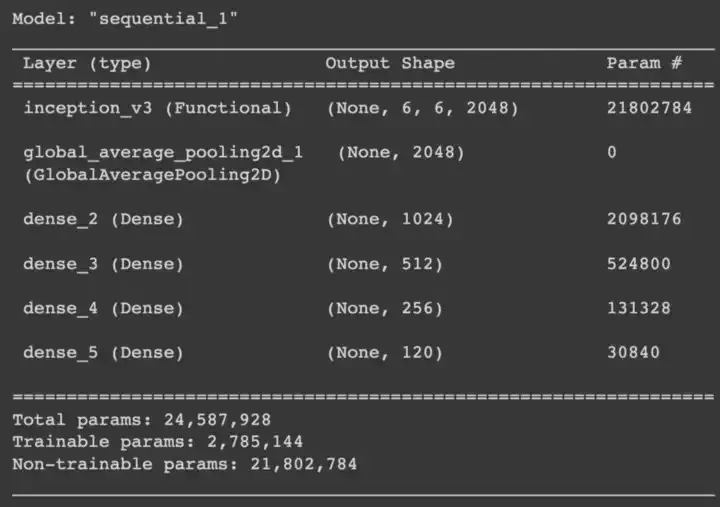The width and height of the screenshot is (720, 507).
Task: Click the 131328 param count value
Action: coord(638,309)
